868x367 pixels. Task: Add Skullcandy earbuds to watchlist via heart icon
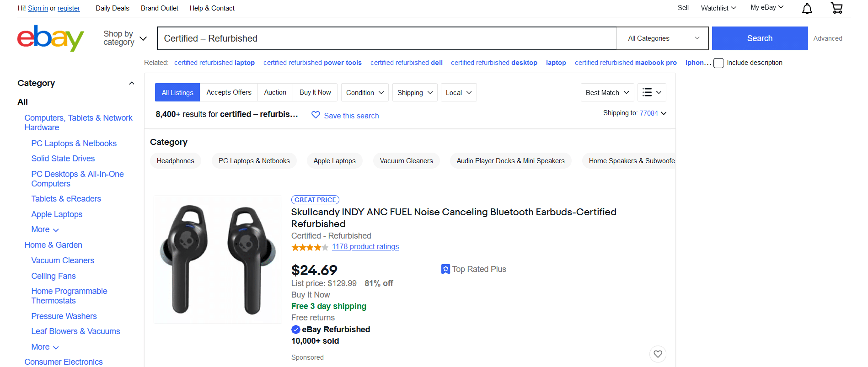click(658, 354)
